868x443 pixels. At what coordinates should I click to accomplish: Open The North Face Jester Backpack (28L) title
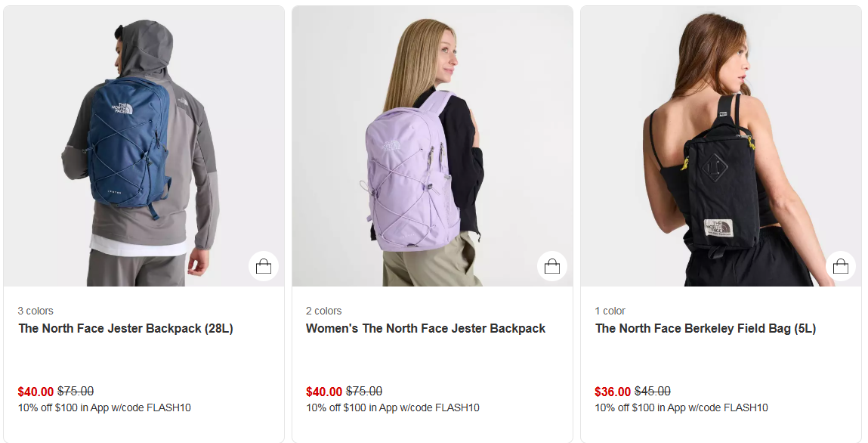pos(125,329)
